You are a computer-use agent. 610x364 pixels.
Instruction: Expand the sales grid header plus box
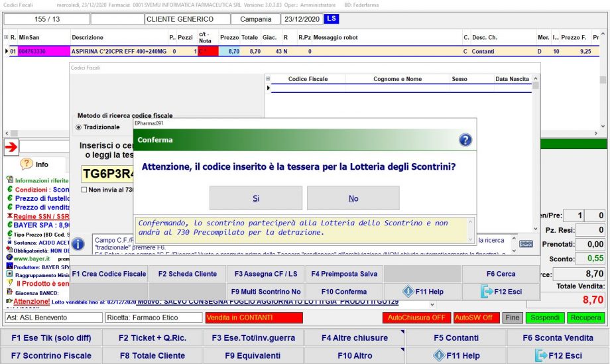6,38
